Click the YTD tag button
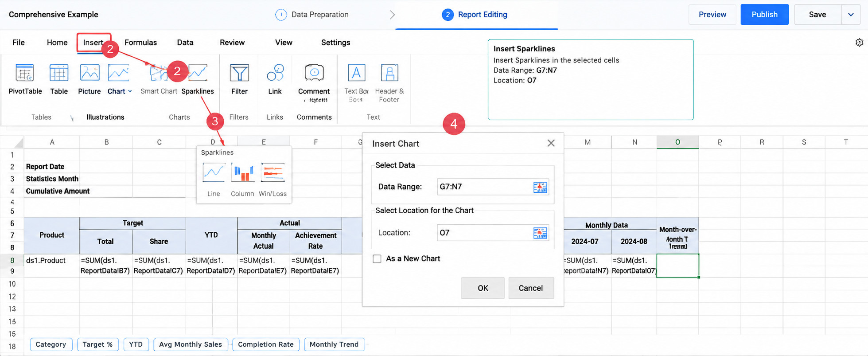The width and height of the screenshot is (868, 356). click(136, 344)
